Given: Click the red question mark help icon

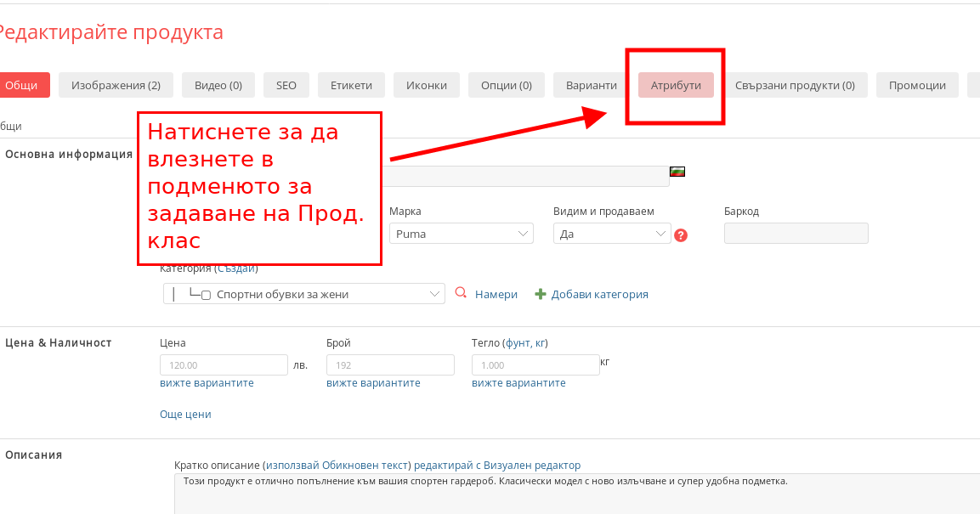Looking at the screenshot, I should coord(680,235).
